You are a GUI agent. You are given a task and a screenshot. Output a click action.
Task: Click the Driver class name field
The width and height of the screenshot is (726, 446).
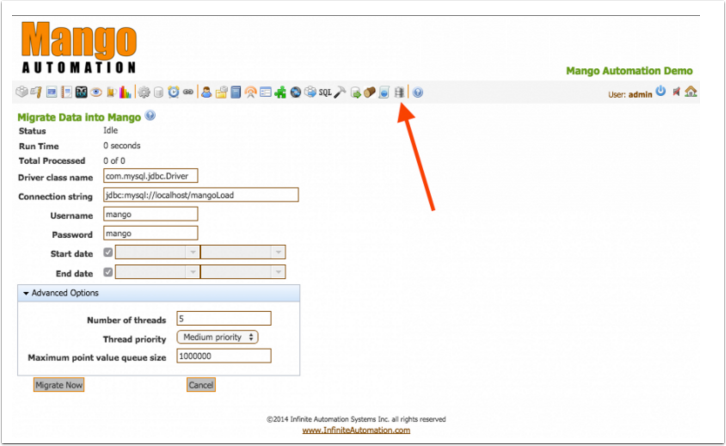[150, 176]
